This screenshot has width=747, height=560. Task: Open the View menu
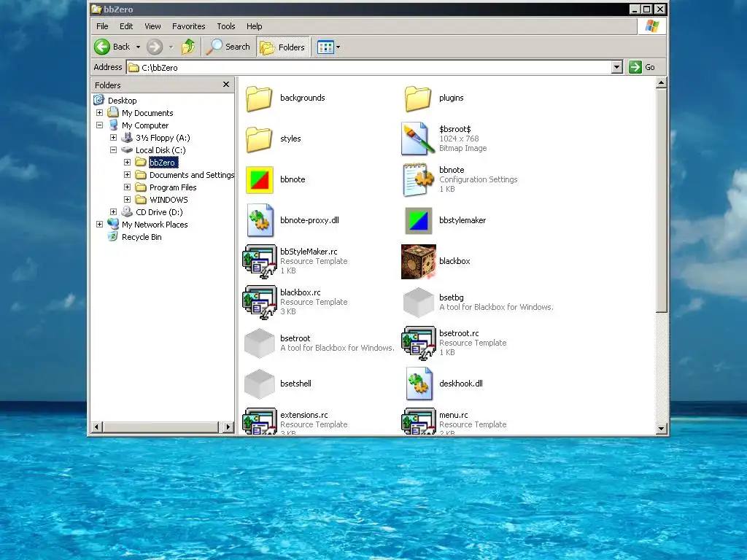coord(152,26)
